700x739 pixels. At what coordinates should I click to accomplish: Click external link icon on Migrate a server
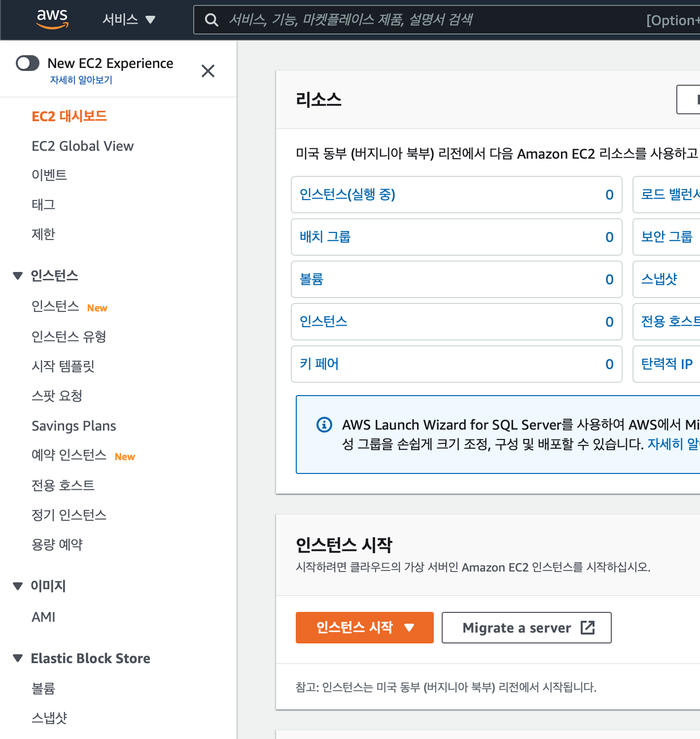click(x=588, y=627)
